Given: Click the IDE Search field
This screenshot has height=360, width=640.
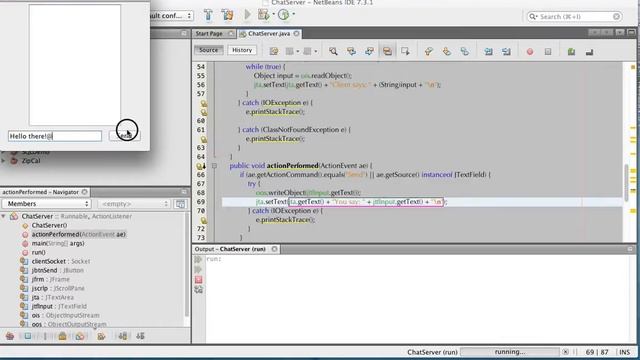Looking at the screenshot, I should click(575, 16).
